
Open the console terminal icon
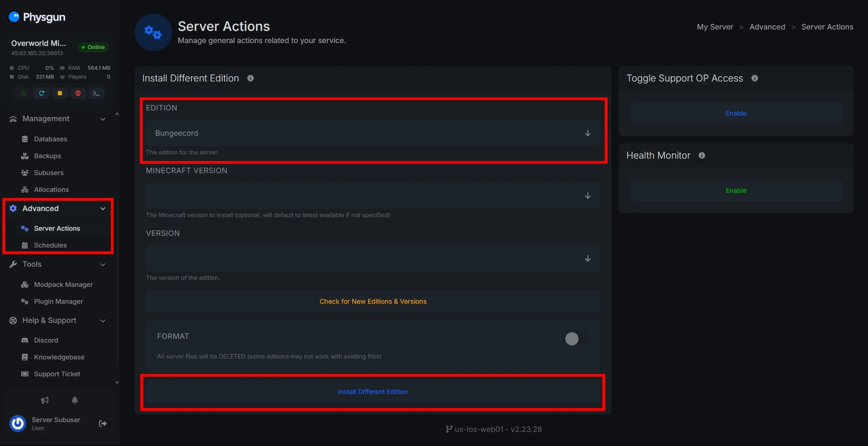point(96,93)
